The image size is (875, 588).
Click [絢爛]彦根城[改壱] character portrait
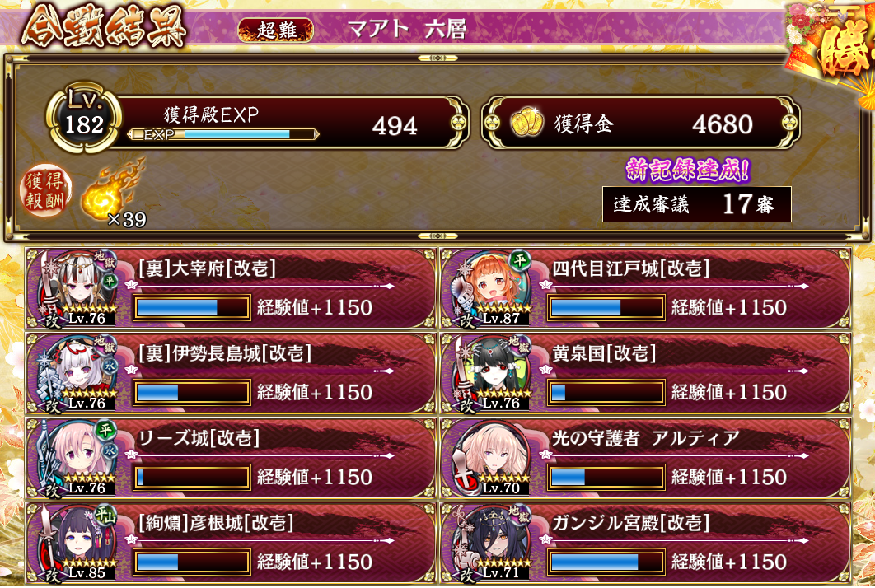[x=77, y=542]
